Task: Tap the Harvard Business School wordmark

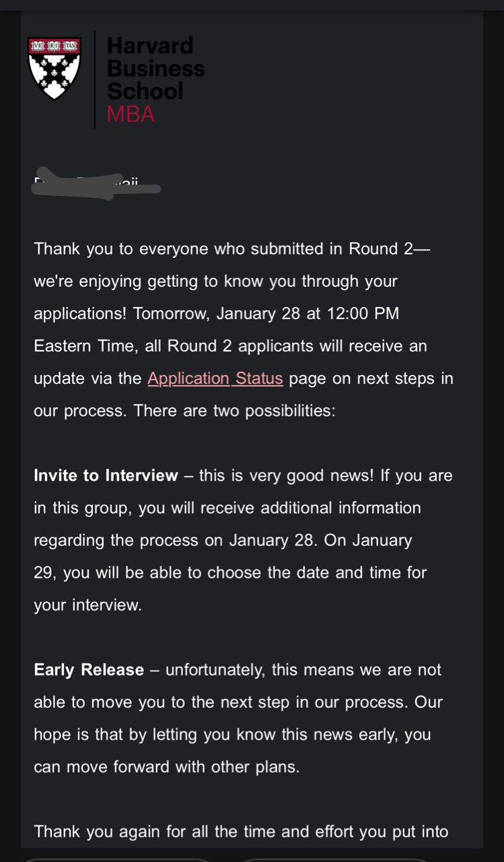Action: pyautogui.click(x=155, y=68)
